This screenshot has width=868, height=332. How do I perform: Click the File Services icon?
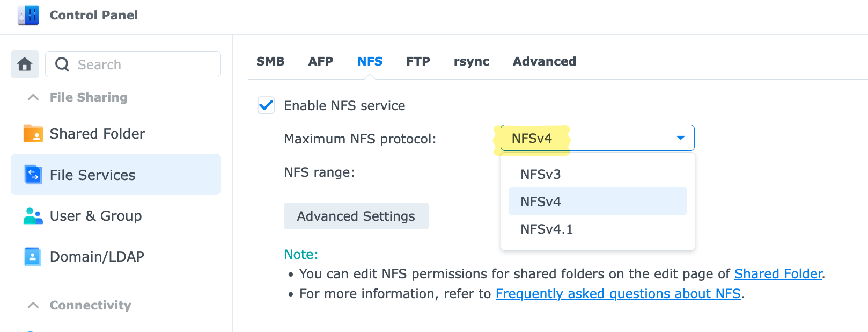pos(33,175)
